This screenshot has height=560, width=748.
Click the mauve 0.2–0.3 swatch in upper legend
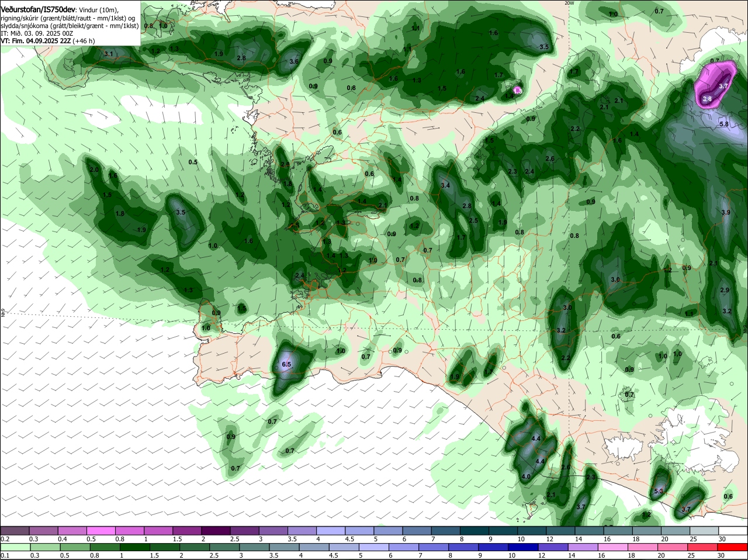(15, 530)
